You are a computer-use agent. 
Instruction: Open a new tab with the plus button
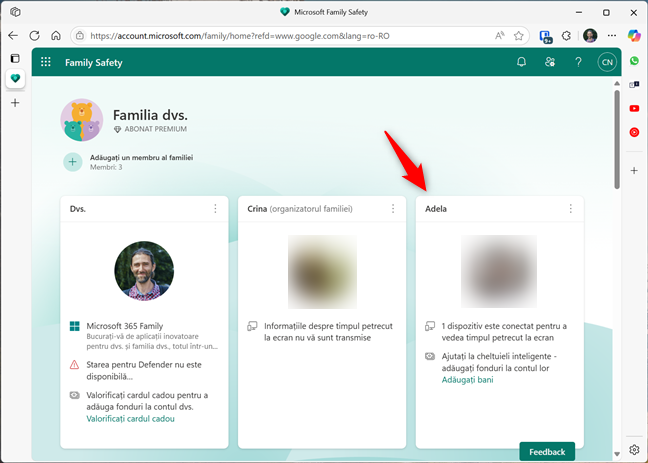15,103
